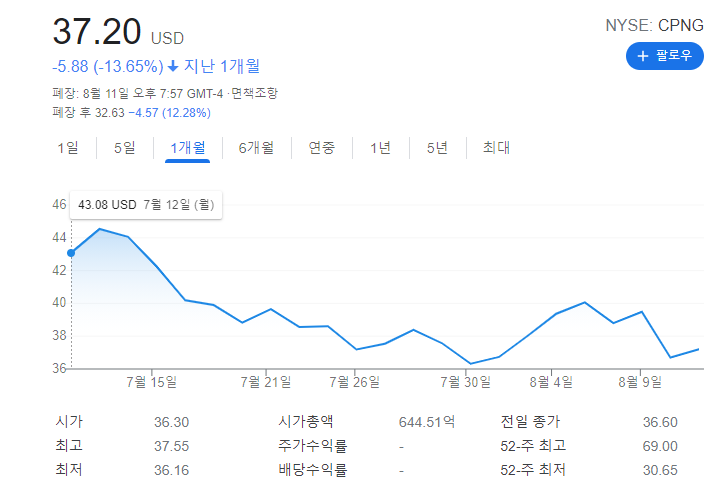Switch chart to 1년 range
The image size is (716, 489).
380,148
